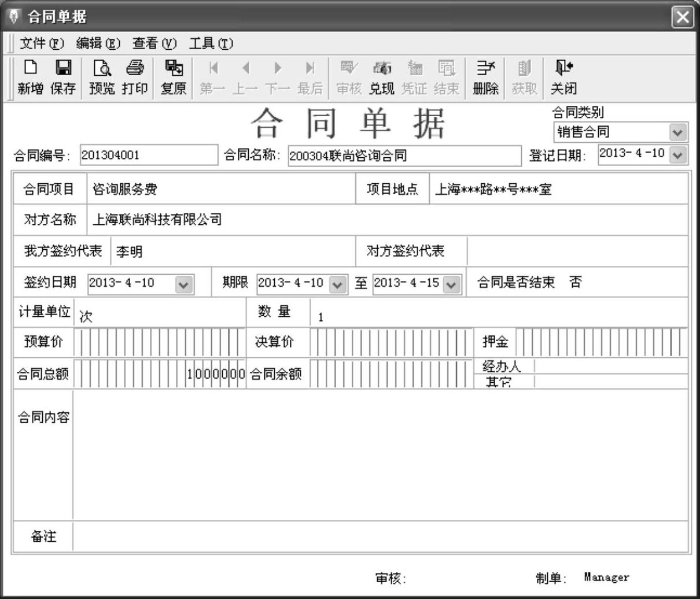Close the 合同单据 window
This screenshot has width=700, height=599.
[683, 17]
